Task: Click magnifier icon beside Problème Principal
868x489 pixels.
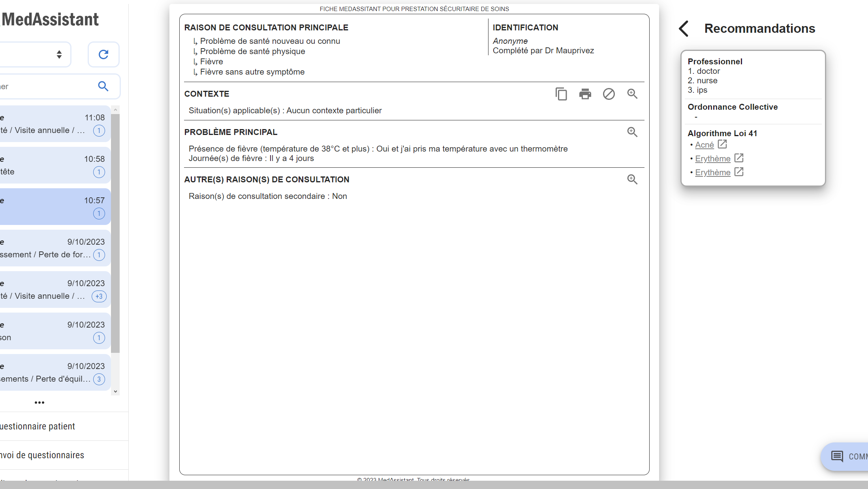Action: (632, 132)
